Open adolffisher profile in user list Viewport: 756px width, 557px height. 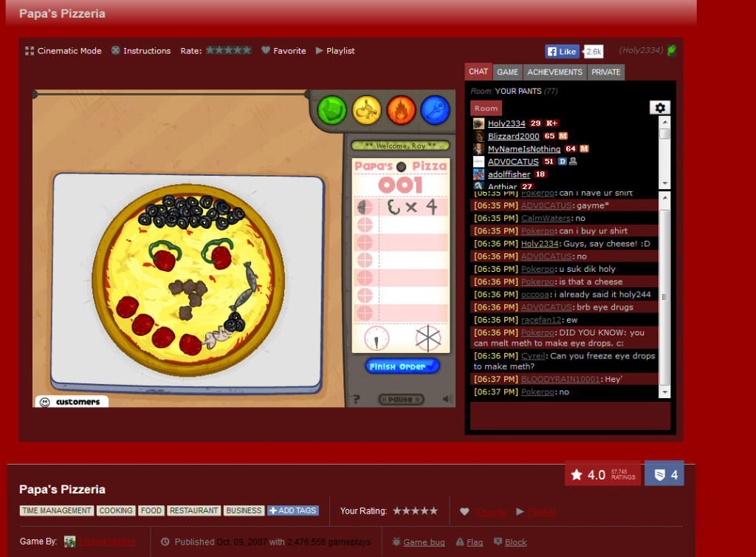point(509,174)
